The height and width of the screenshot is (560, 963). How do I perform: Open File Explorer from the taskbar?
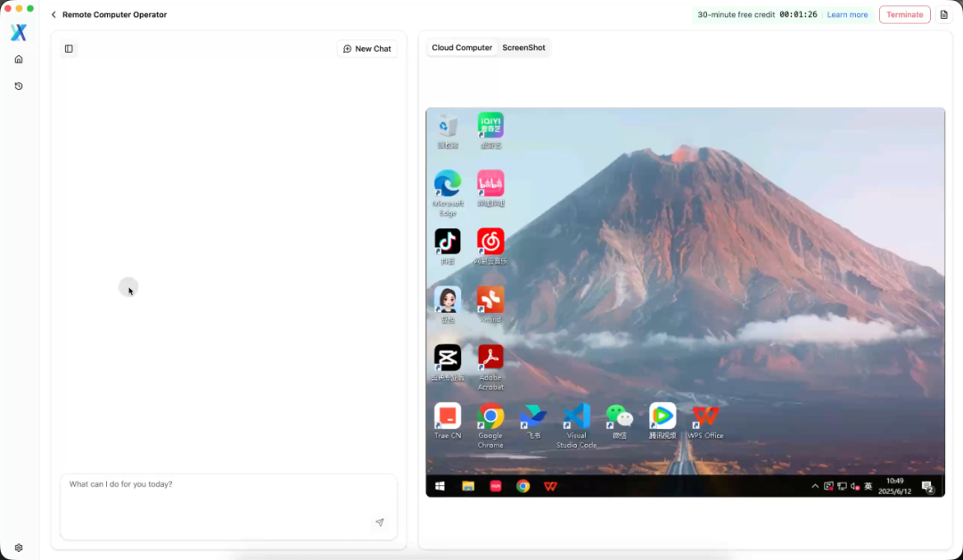(468, 486)
